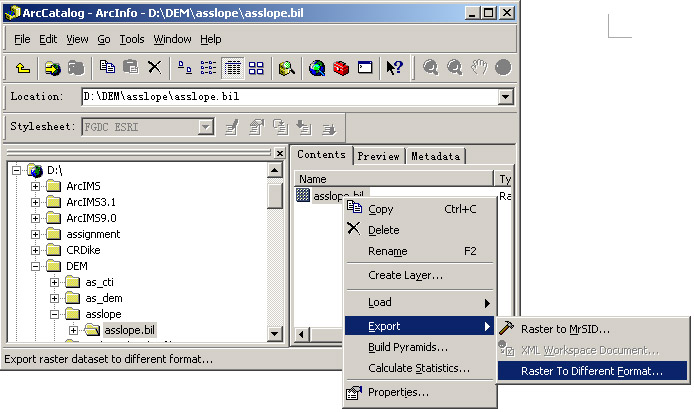The image size is (694, 412).
Task: Switch to the Metadata tab
Action: click(436, 156)
